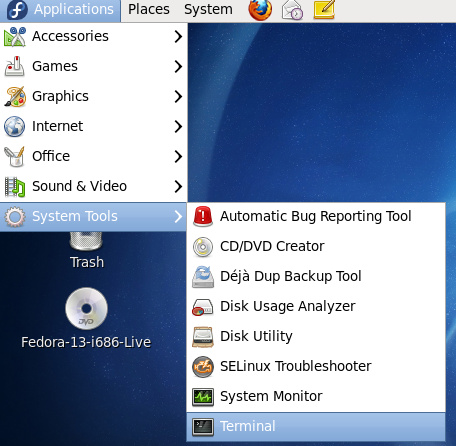
Task: Open the Places menu
Action: (x=149, y=10)
